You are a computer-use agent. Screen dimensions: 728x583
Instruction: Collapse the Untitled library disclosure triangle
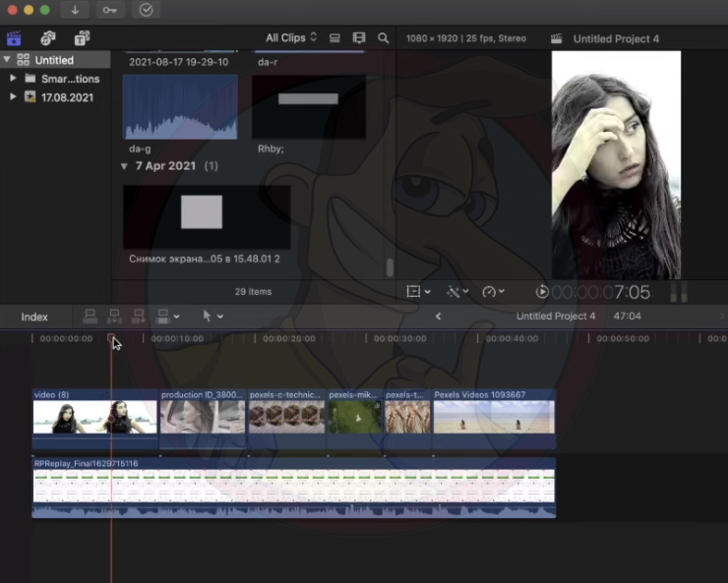tap(7, 59)
